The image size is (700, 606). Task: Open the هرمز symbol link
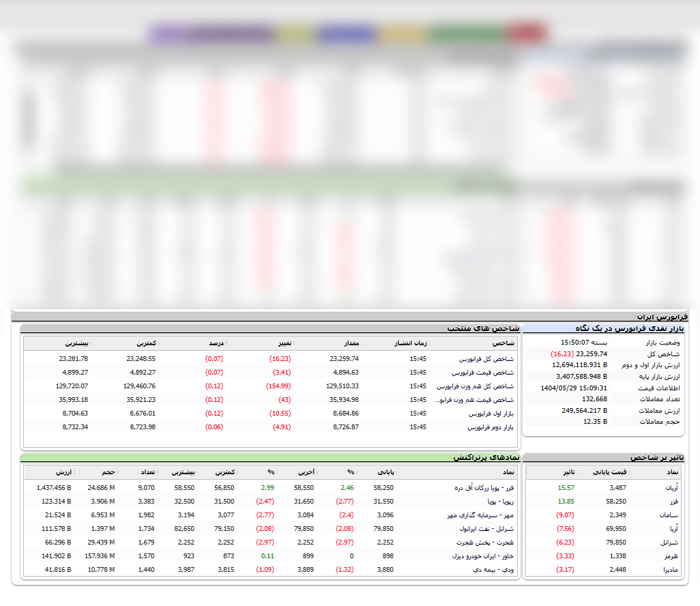[x=671, y=556]
